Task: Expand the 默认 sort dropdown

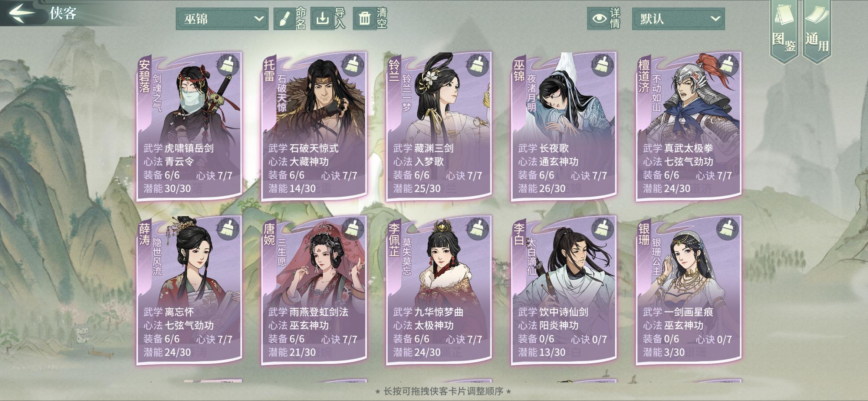Action: [678, 19]
